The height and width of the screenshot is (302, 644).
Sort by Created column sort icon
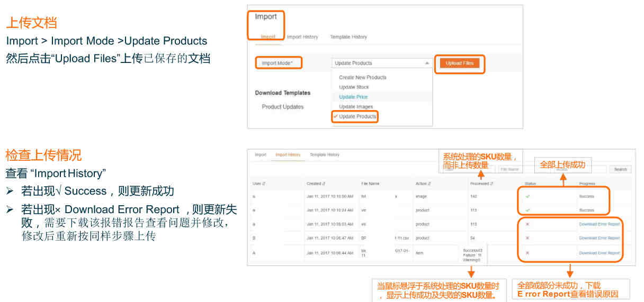coord(324,184)
